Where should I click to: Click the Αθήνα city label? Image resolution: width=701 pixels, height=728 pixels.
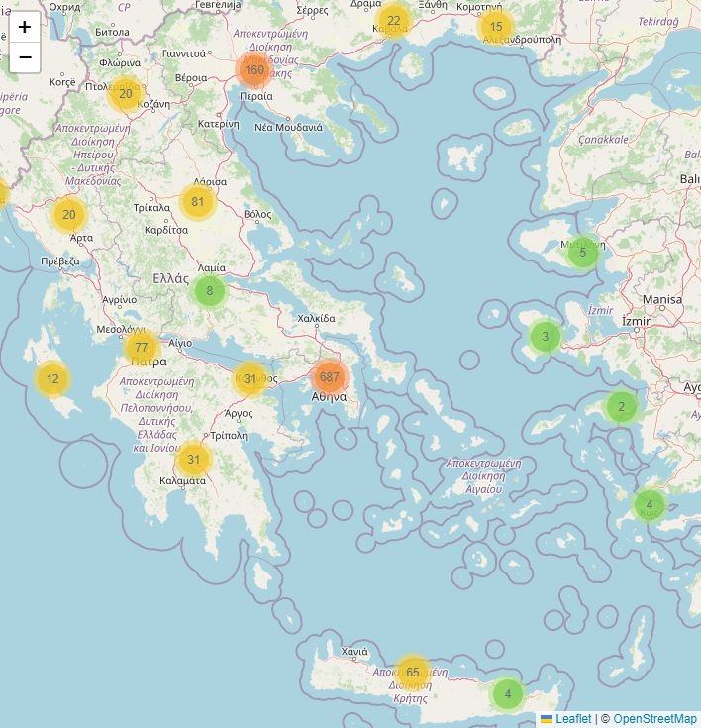click(329, 397)
